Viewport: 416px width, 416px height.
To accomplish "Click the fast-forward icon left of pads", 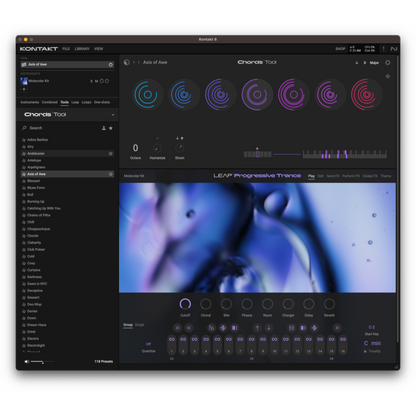I will (177, 328).
